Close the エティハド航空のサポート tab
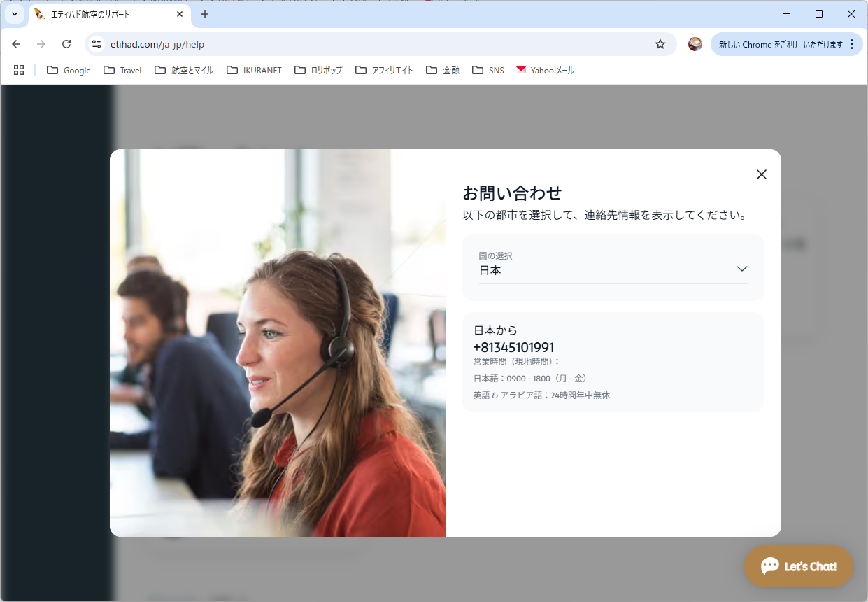 pos(180,14)
